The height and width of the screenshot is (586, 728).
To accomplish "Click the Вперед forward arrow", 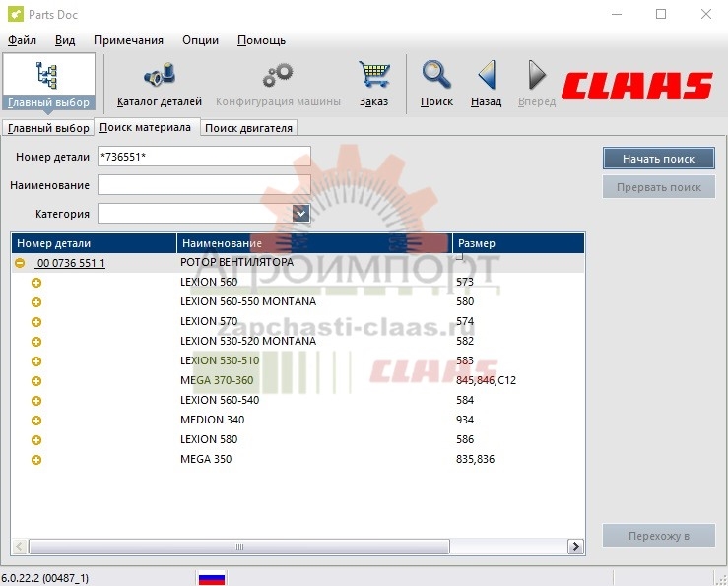I will [537, 84].
